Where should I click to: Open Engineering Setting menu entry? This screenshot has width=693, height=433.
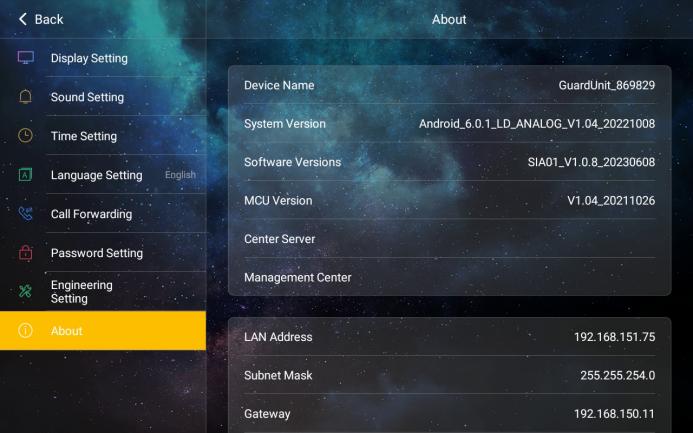tap(103, 292)
